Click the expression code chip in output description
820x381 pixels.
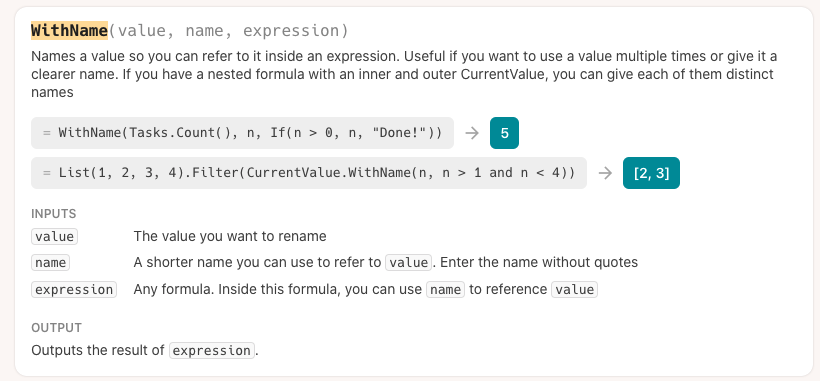coord(212,350)
